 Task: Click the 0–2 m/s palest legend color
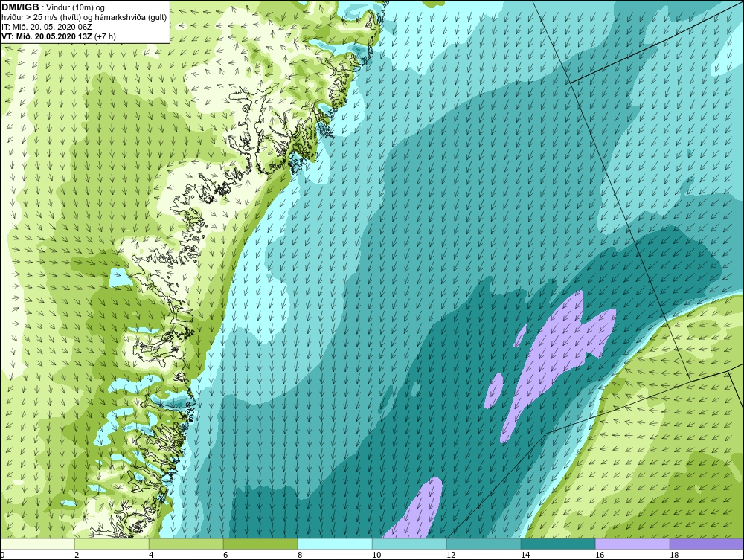[37, 544]
